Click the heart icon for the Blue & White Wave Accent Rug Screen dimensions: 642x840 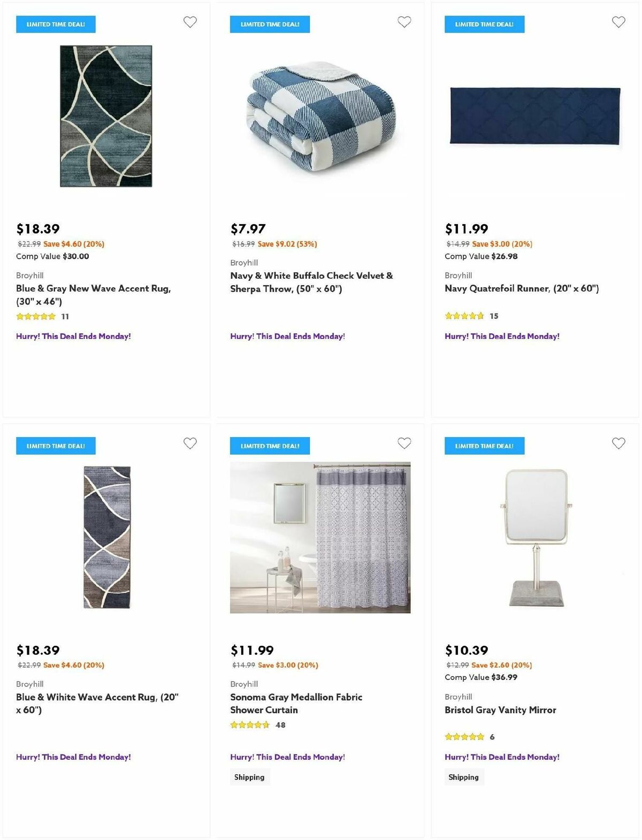pyautogui.click(x=190, y=444)
